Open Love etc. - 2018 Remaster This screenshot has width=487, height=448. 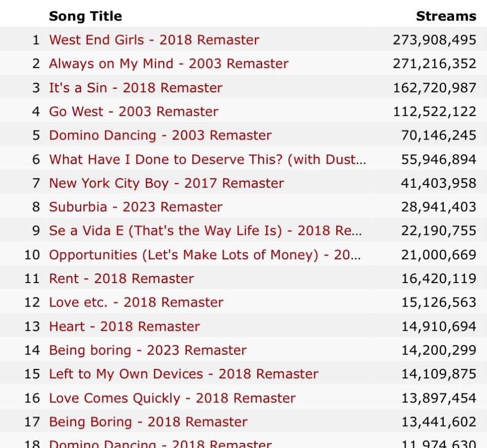click(x=136, y=302)
